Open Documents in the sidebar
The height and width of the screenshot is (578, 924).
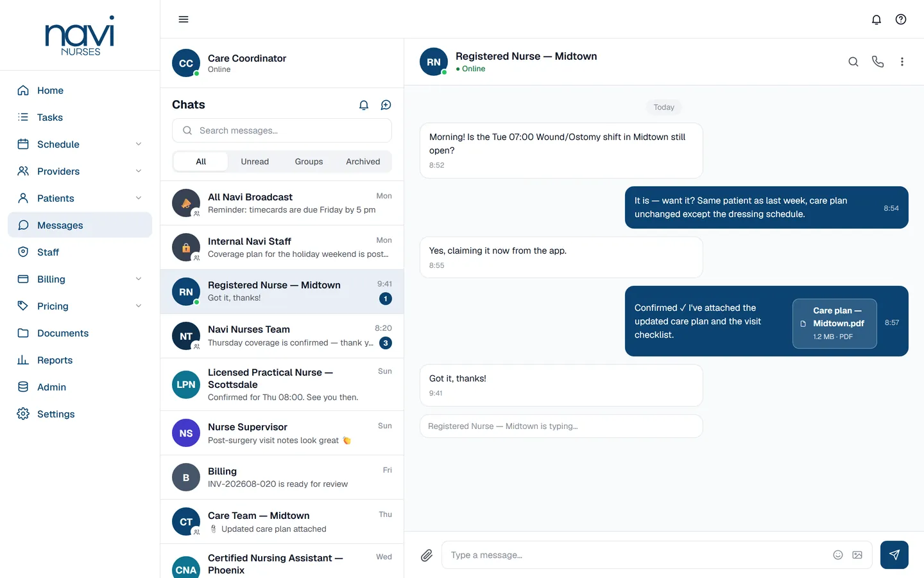80,333
